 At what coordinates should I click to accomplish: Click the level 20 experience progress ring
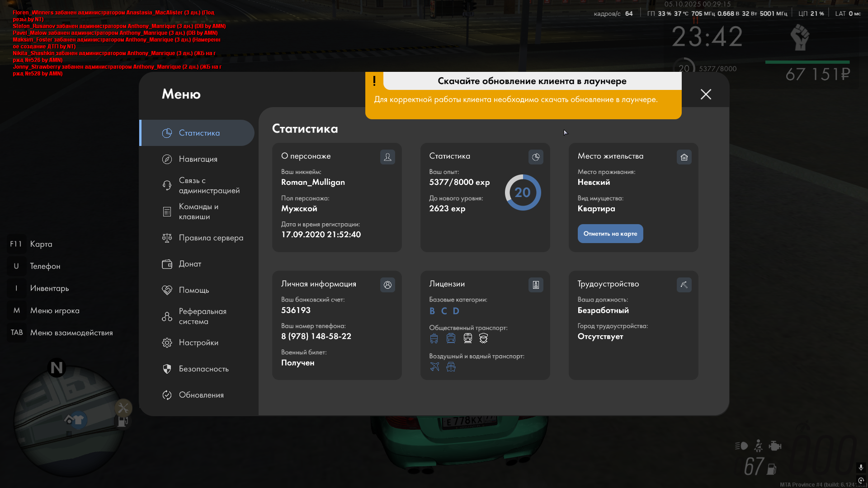click(x=523, y=192)
